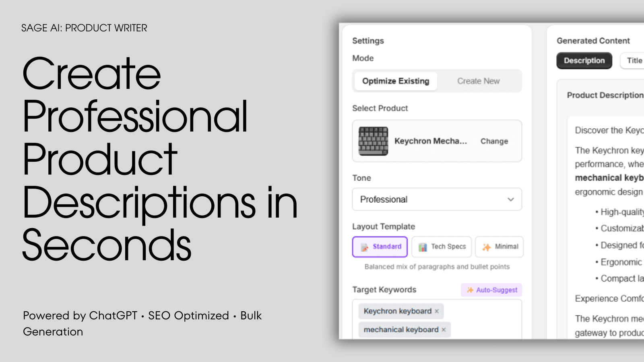Click the Minimal template sparkle icon
The image size is (644, 362).
tap(487, 247)
